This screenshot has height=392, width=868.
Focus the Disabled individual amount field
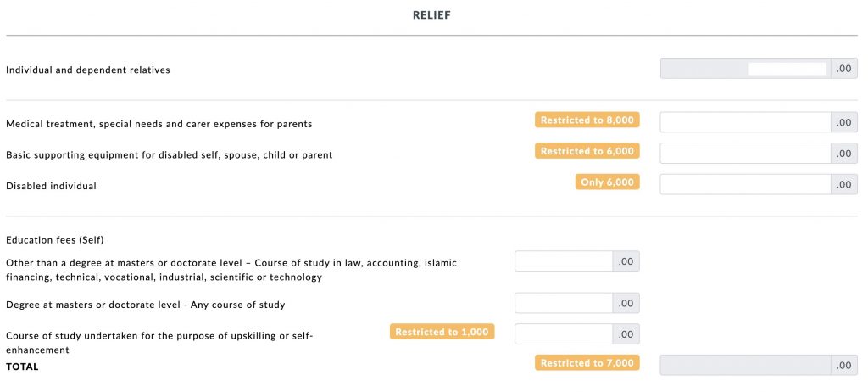click(x=746, y=184)
